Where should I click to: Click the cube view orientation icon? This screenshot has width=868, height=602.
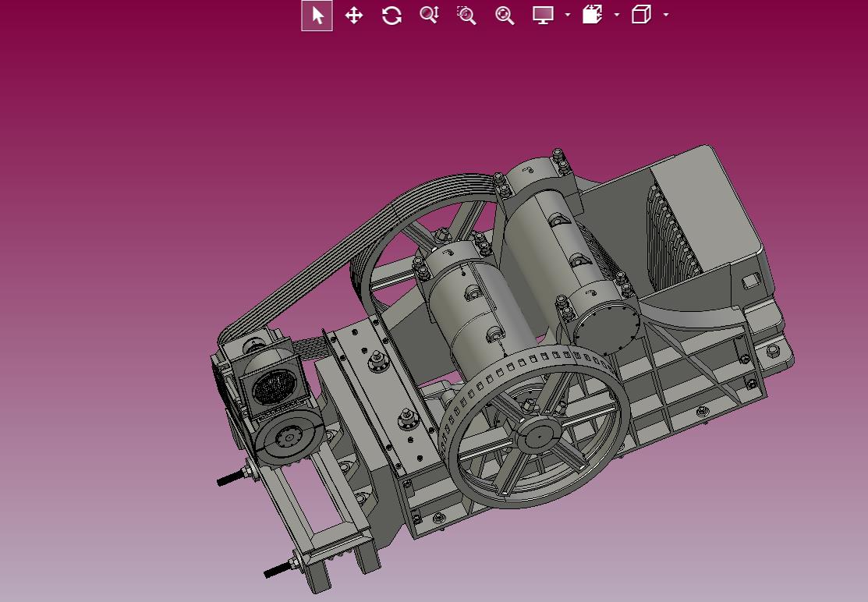coord(641,15)
